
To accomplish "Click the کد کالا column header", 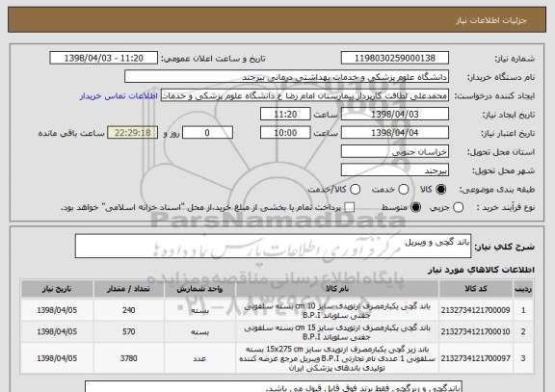I will pyautogui.click(x=476, y=289).
